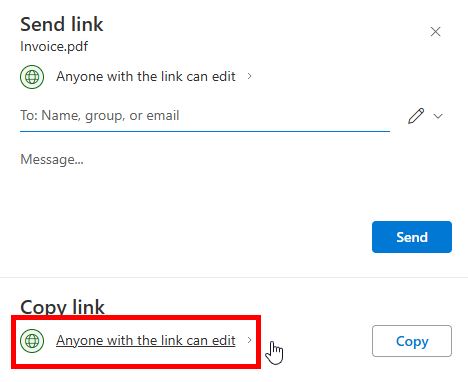The width and height of the screenshot is (468, 382).
Task: Open the underlined 'Anyone with the link can edit' link
Action: pos(146,340)
